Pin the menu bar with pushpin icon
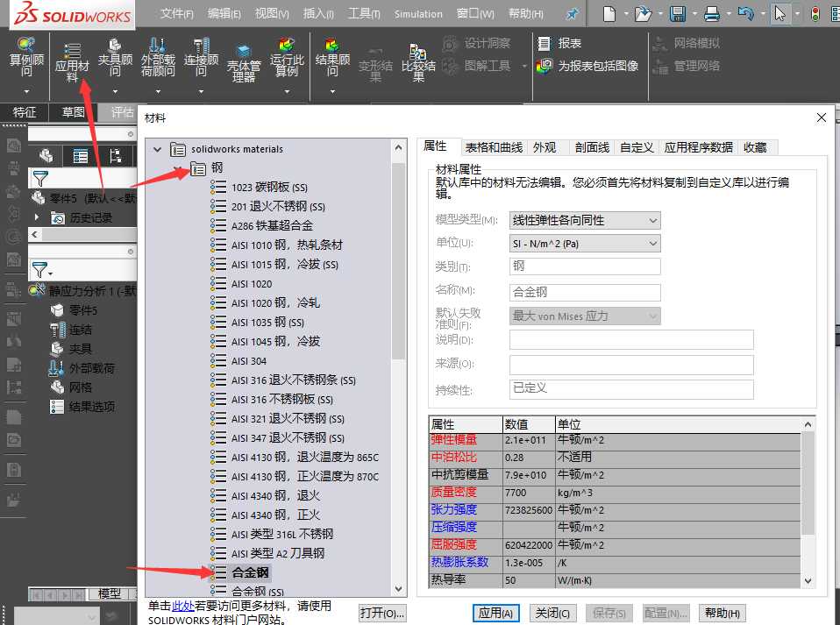Screen dimensions: 840x625 [x=573, y=14]
